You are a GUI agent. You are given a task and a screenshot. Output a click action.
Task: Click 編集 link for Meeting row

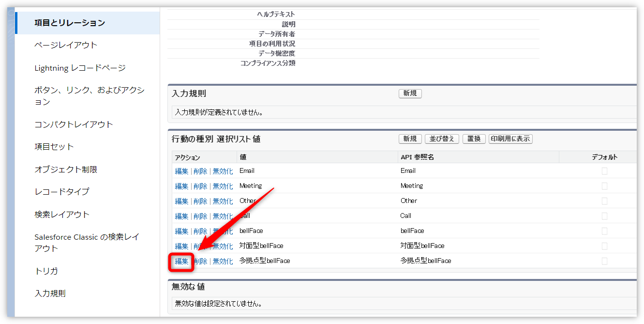point(181,186)
